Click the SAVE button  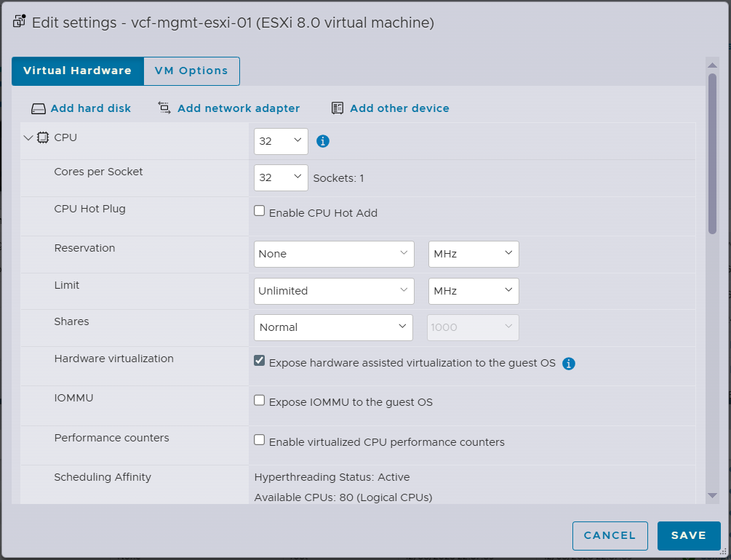point(688,535)
